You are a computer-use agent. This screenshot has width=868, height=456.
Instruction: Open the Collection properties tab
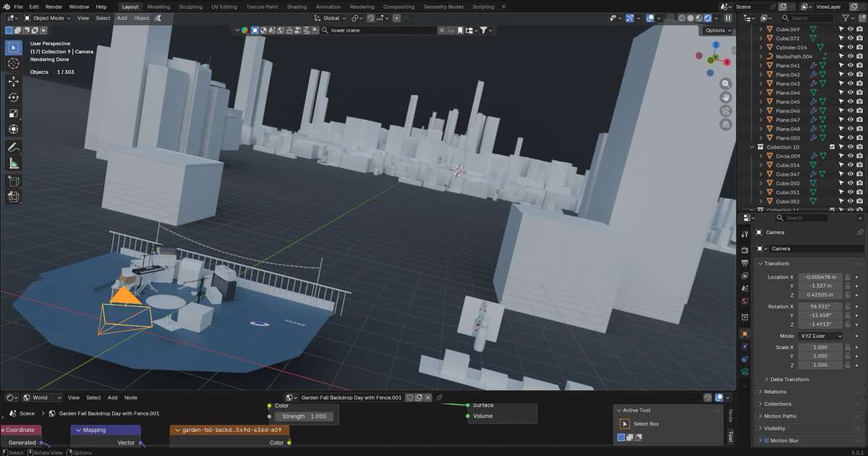745,318
